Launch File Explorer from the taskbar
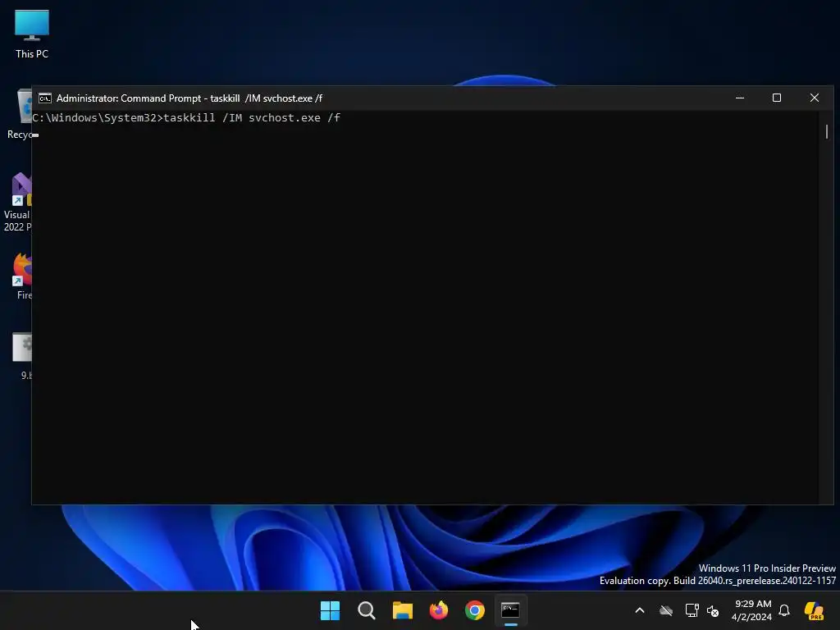The image size is (840, 630). click(402, 610)
